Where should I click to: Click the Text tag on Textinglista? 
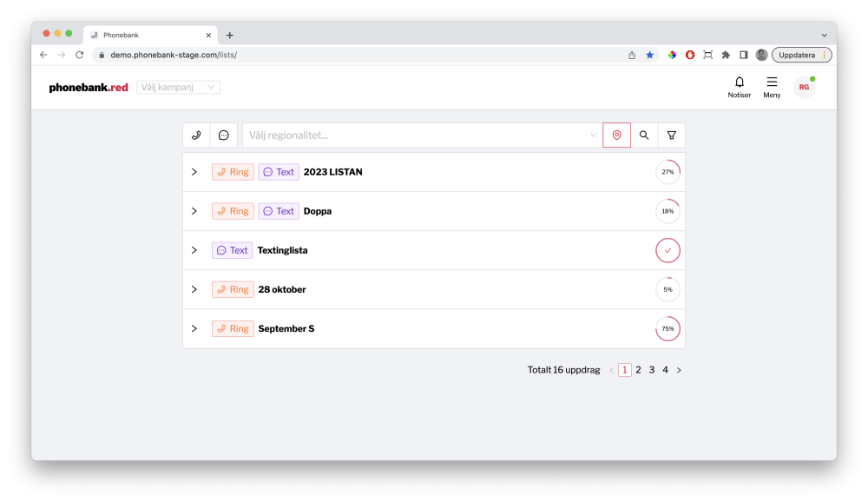tap(233, 250)
